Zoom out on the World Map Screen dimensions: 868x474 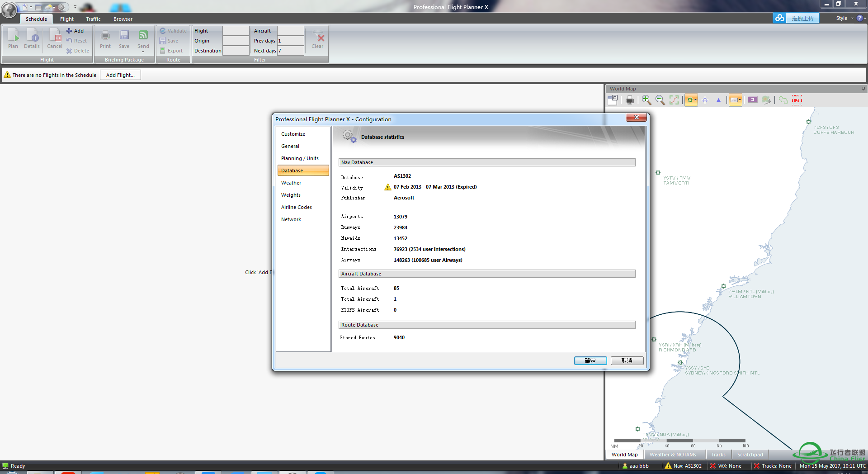[x=660, y=100]
